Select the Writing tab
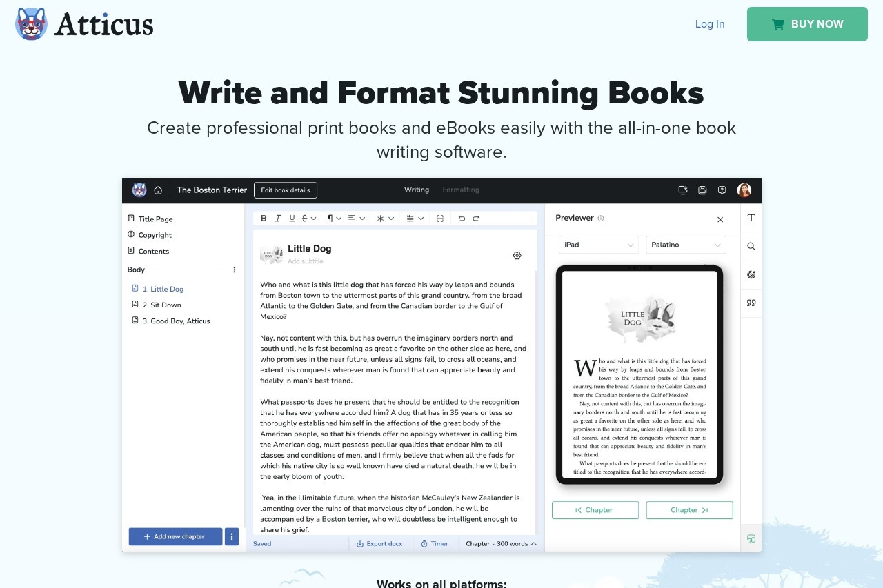Image resolution: width=883 pixels, height=588 pixels. (x=417, y=190)
